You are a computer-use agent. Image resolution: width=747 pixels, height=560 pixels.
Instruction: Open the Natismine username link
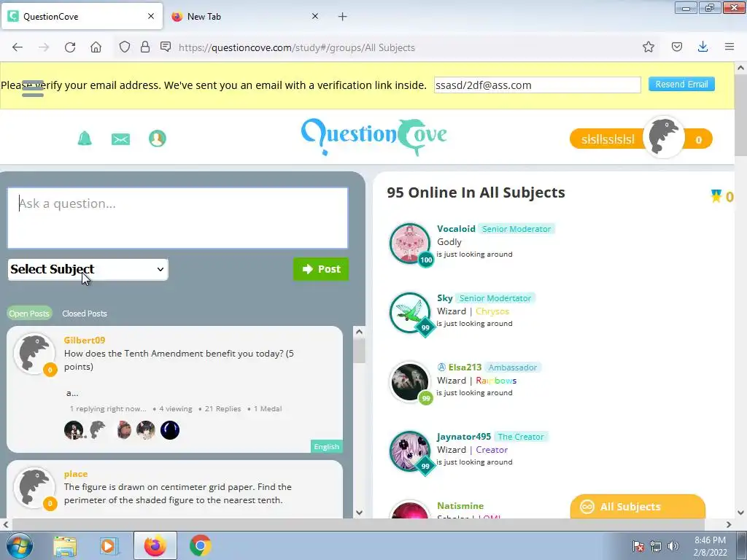(460, 506)
